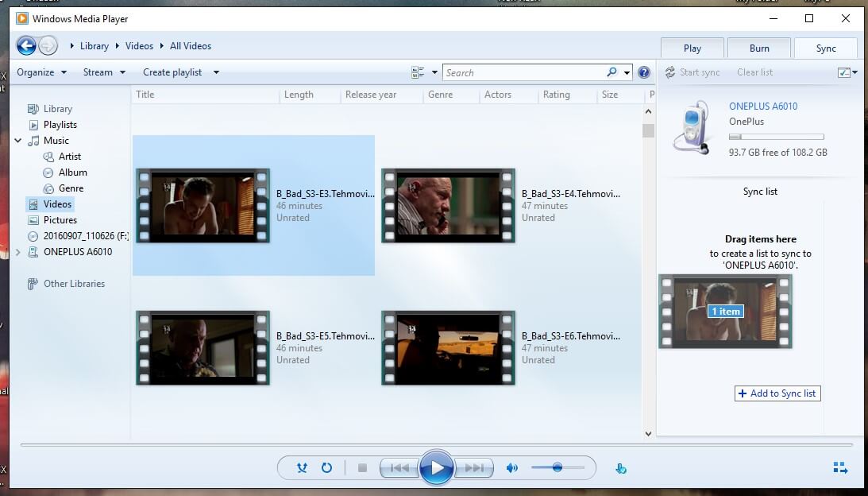Select the B_Bad_S3-E5 video thumbnail
Viewport: 868px width, 496px height.
pos(203,347)
